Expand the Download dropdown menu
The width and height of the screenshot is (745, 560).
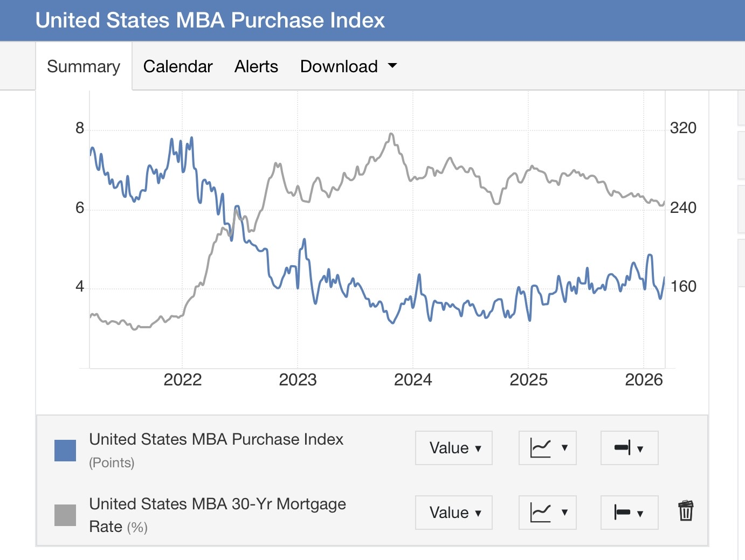[348, 66]
